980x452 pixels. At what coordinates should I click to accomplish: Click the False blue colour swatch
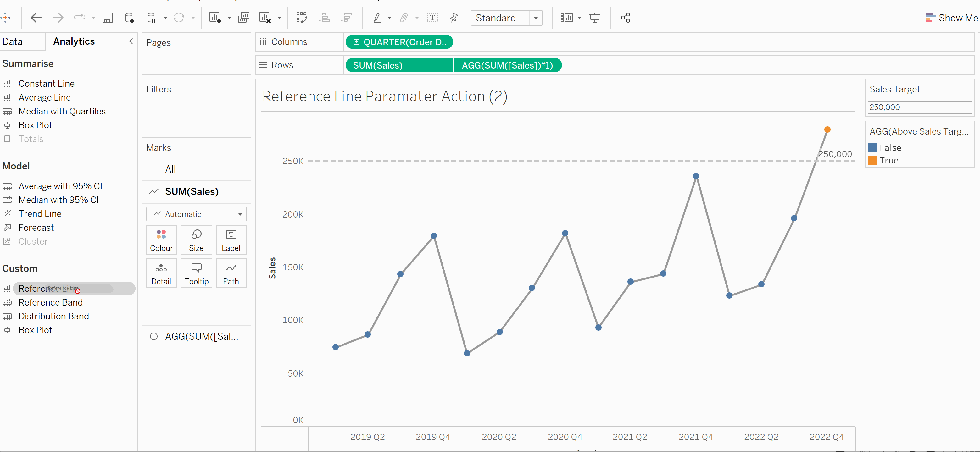(872, 148)
